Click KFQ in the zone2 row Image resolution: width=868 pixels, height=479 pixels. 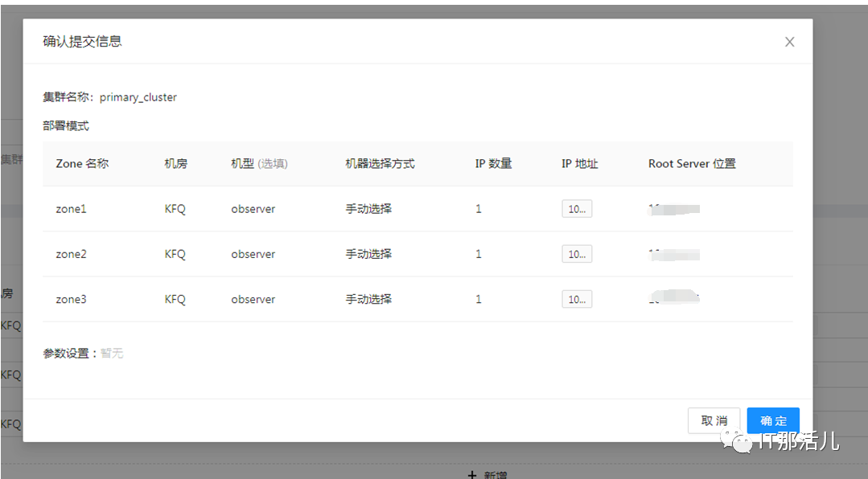pyautogui.click(x=175, y=254)
